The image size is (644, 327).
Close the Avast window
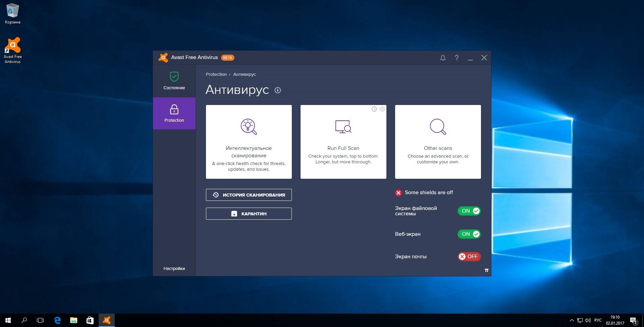[484, 58]
